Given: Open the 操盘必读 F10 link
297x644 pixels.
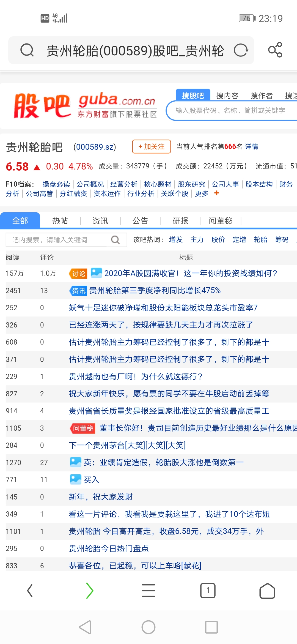Looking at the screenshot, I should [x=56, y=184].
